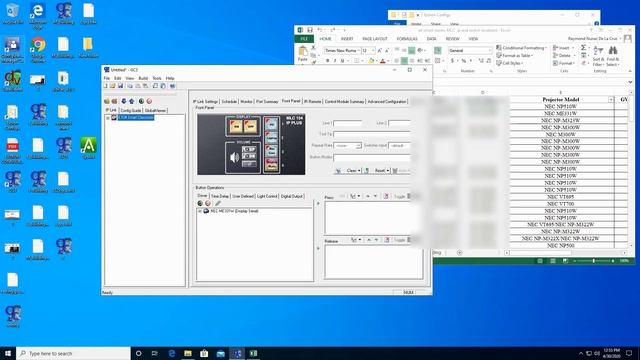Screen dimensions: 640x360
Task: Click the Excel fill color bucket swatch
Action: pos(371,61)
